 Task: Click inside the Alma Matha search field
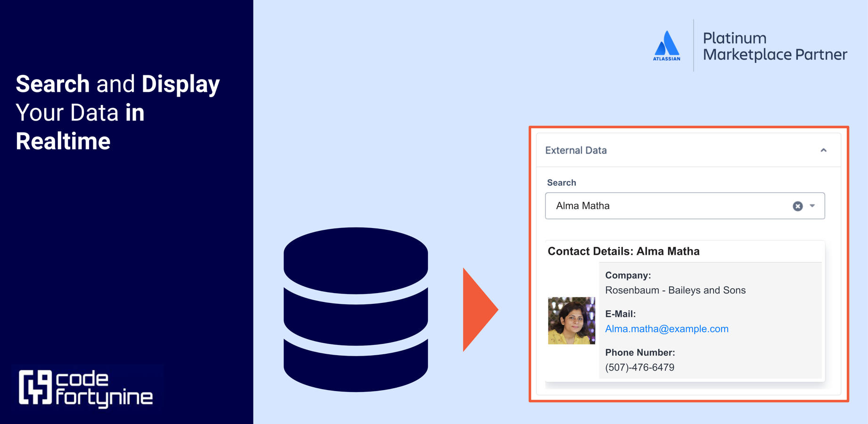click(x=660, y=206)
